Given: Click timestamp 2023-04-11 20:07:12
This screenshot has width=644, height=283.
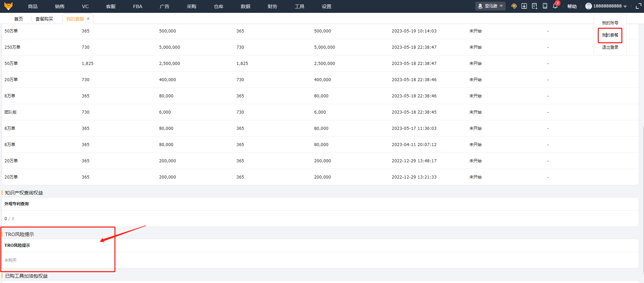Looking at the screenshot, I should (x=414, y=145).
